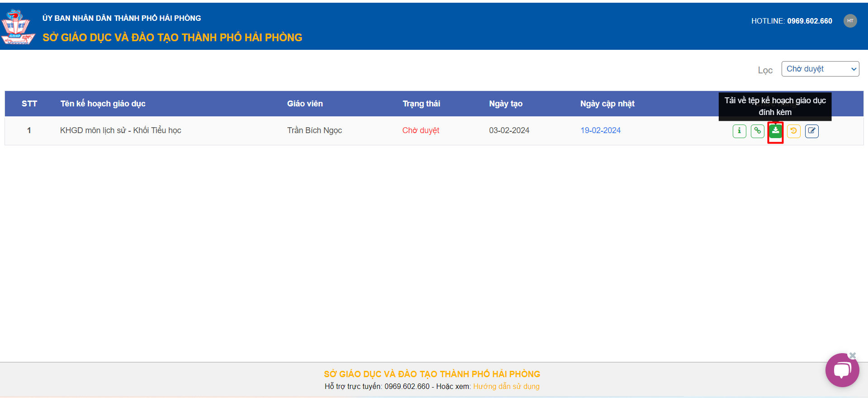Click the chain link icon button
This screenshot has height=398, width=868.
pyautogui.click(x=757, y=131)
